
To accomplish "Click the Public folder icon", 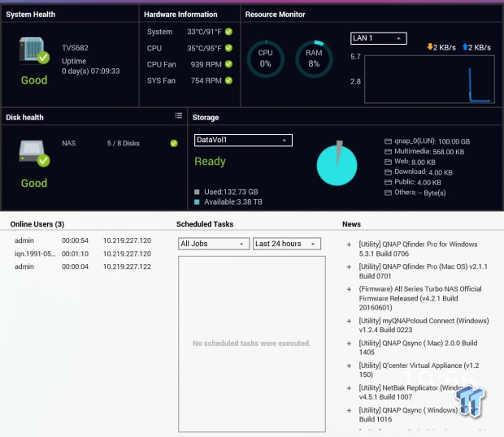I will tap(388, 183).
